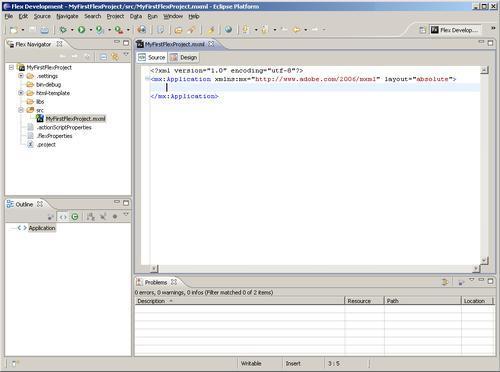Viewport: 500px width, 372px height.
Task: Click Collapse All in Flex Navigator
Action: [x=103, y=57]
